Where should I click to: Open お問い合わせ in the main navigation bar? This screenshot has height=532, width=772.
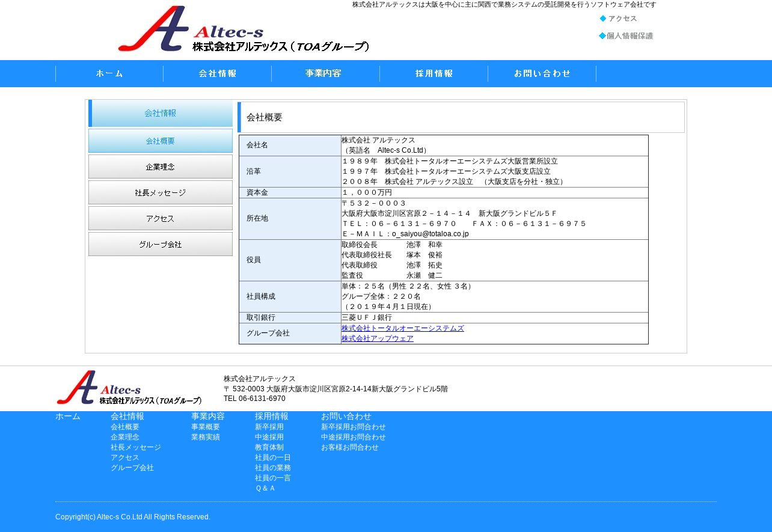(x=542, y=73)
